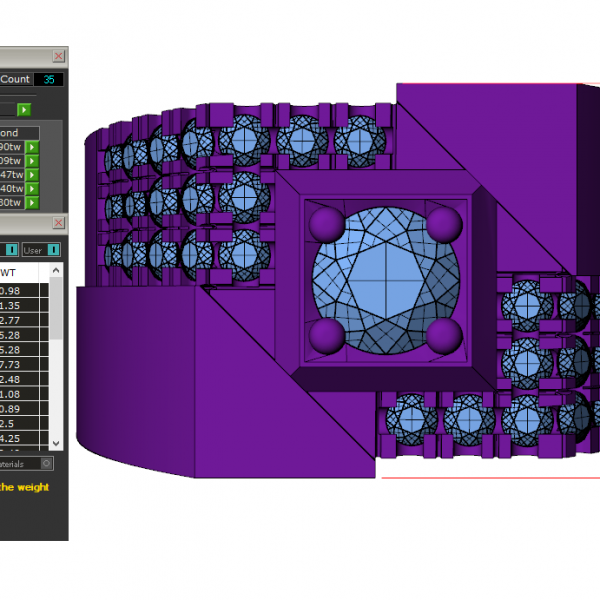Toggle the teal switch left of User
Viewport: 600px width, 600px height.
[12, 249]
